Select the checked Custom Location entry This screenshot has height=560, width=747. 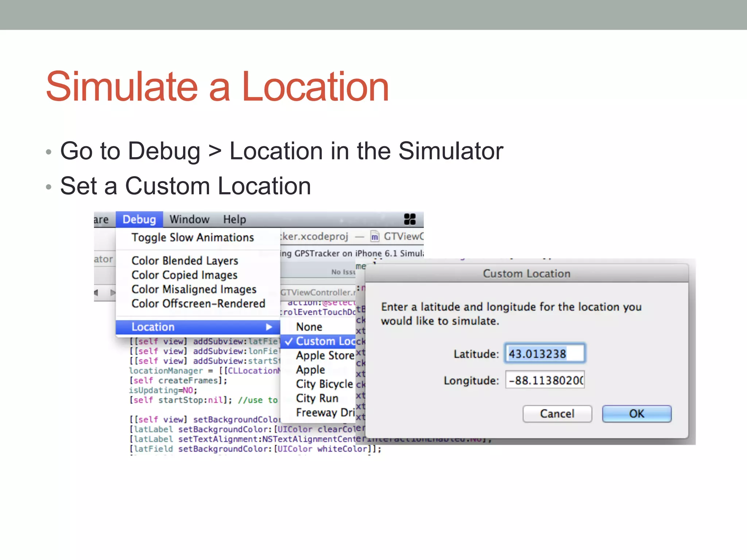pos(318,341)
